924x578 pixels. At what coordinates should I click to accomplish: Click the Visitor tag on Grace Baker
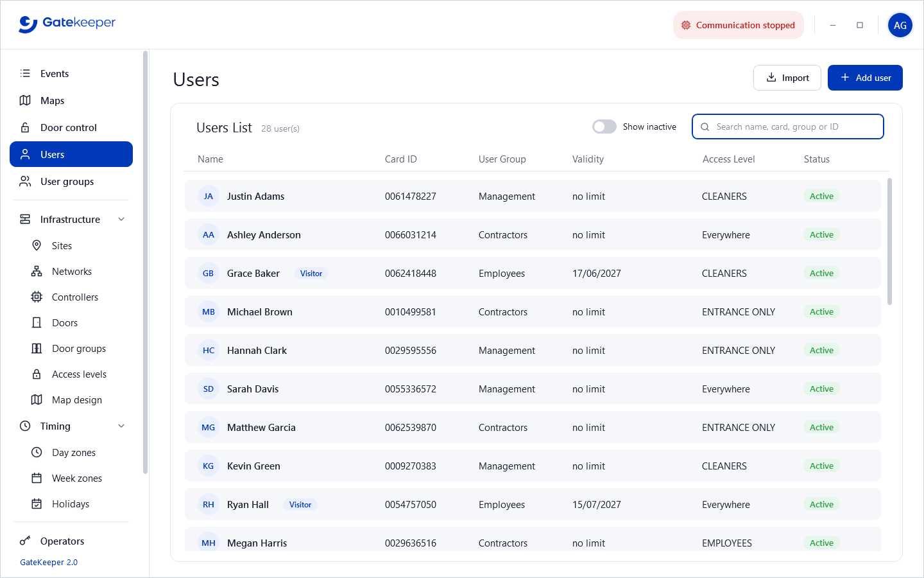(x=311, y=273)
